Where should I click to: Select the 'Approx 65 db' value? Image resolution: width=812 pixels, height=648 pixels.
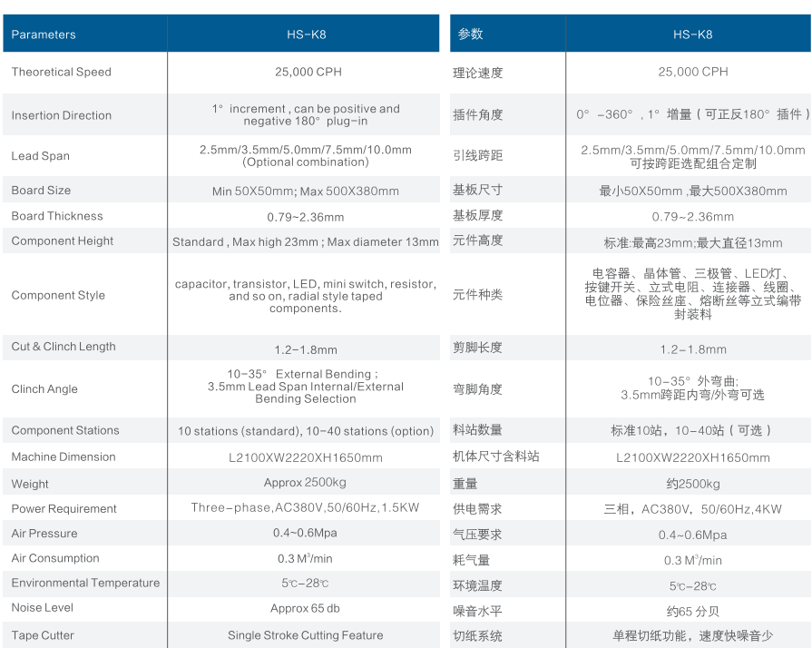click(x=305, y=609)
